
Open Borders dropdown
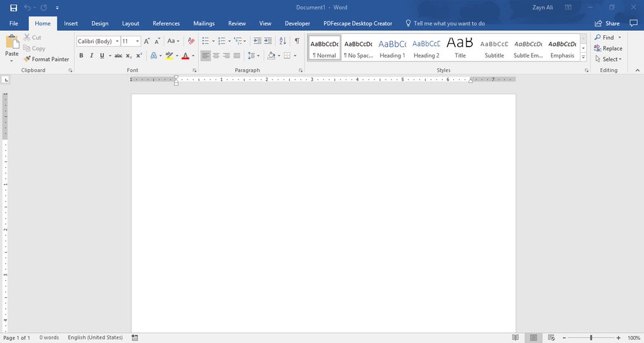[x=295, y=56]
